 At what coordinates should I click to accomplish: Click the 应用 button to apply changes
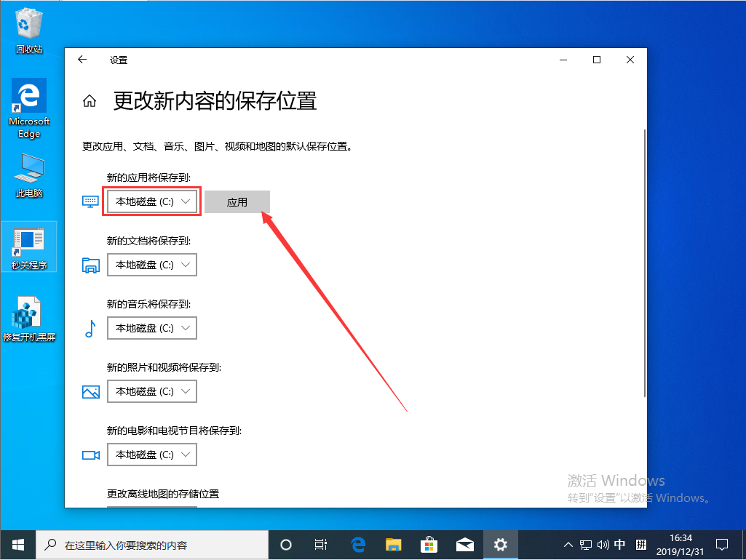[237, 201]
